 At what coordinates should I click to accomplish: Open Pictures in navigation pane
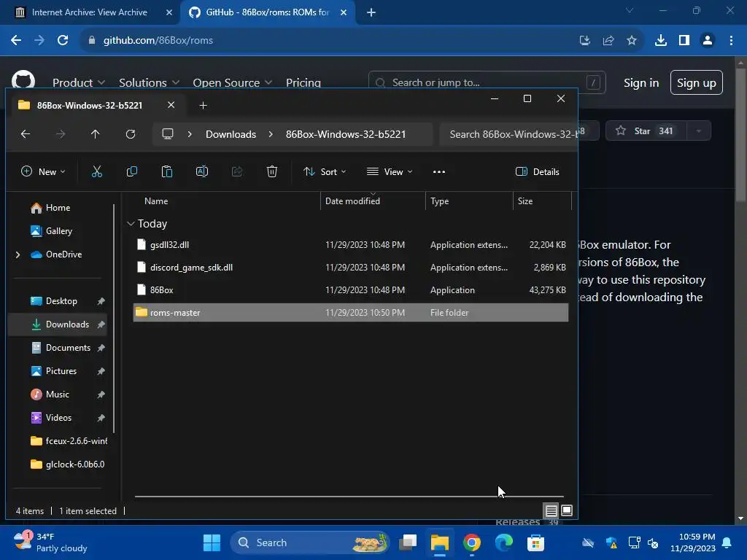(61, 371)
